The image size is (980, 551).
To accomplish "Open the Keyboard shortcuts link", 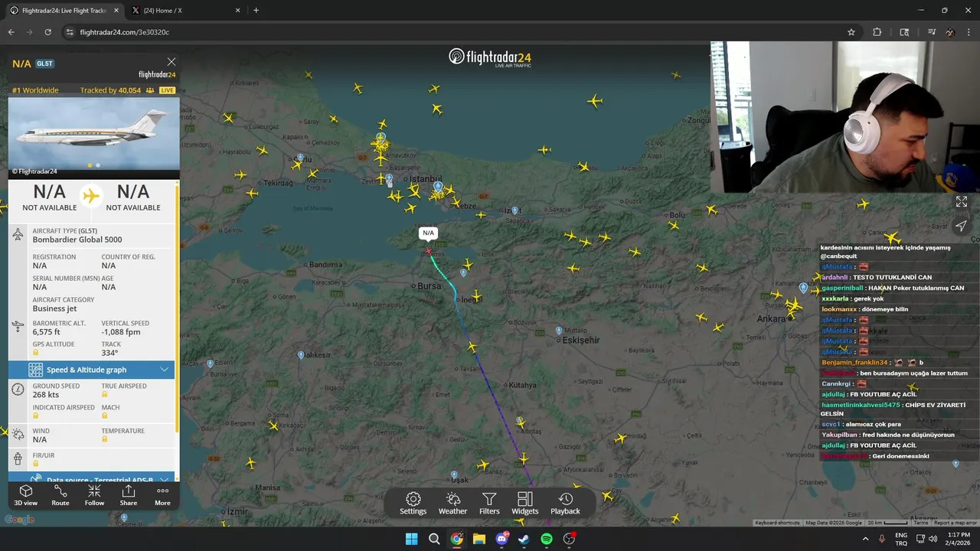I will tap(777, 523).
